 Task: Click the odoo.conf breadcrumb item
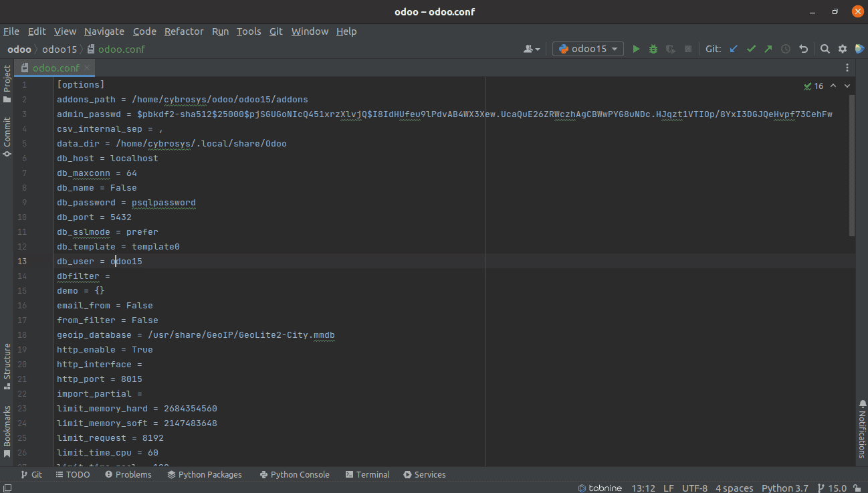pyautogui.click(x=116, y=49)
